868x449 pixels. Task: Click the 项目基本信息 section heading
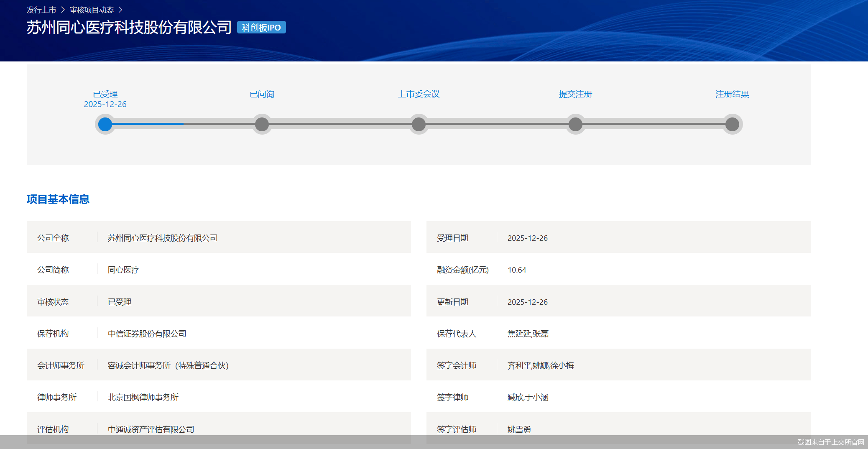(58, 199)
